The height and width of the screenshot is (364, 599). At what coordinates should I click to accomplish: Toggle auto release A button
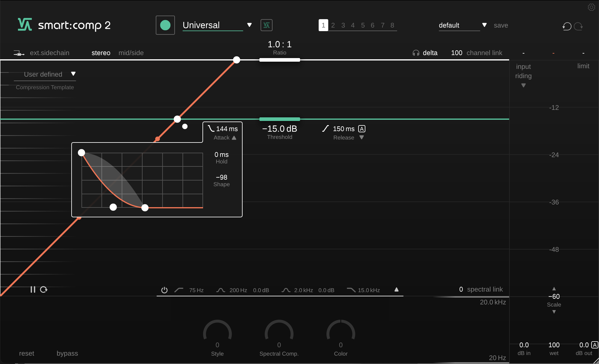(x=362, y=129)
